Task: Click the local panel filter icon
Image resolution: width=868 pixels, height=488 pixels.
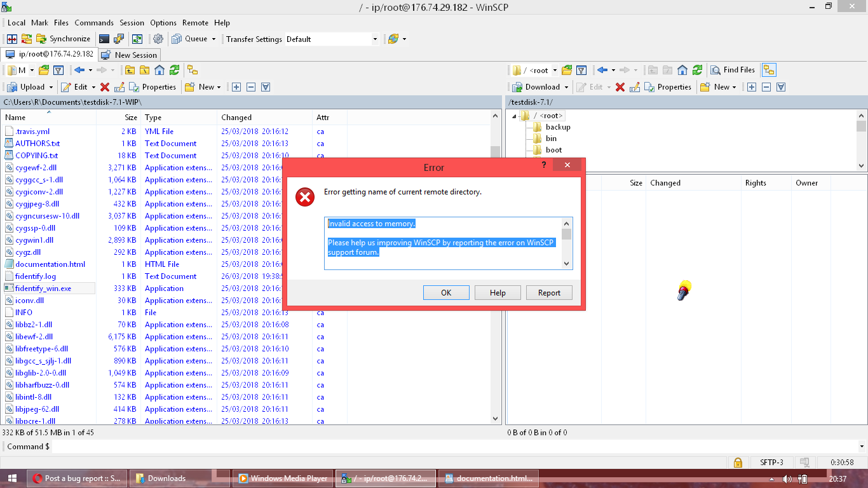Action: click(58, 70)
